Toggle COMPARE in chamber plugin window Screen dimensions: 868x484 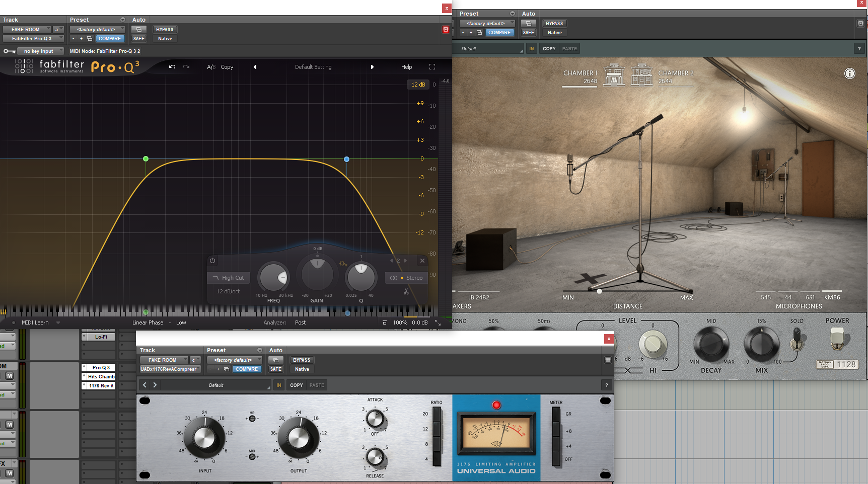click(499, 33)
